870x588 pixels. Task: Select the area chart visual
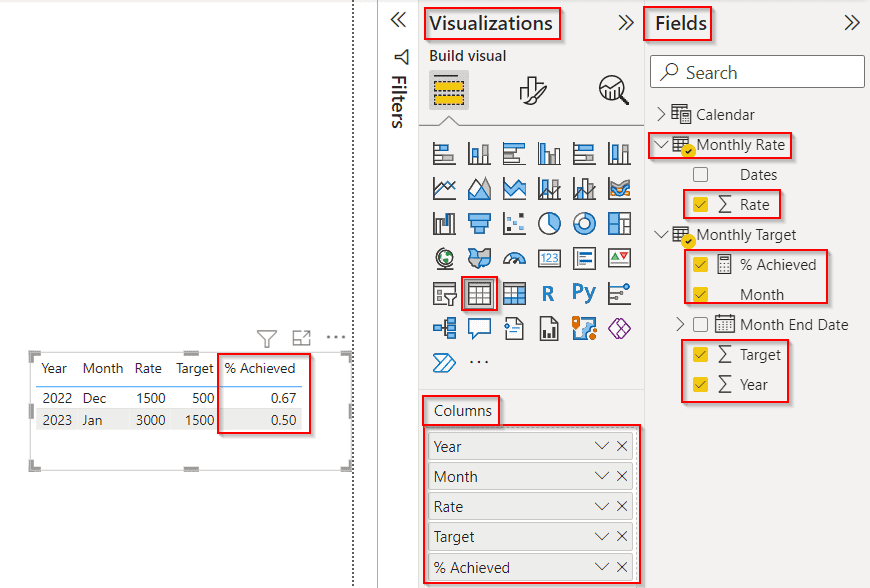pyautogui.click(x=479, y=189)
